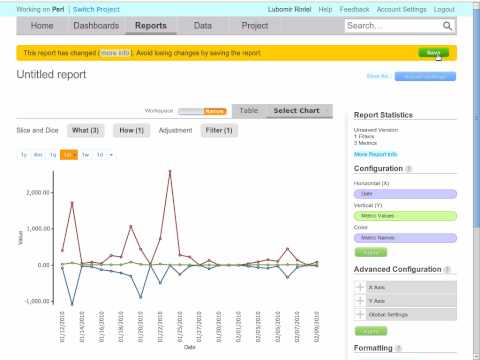The width and height of the screenshot is (480, 360).
Task: Select the 1w time range
Action: click(x=85, y=155)
